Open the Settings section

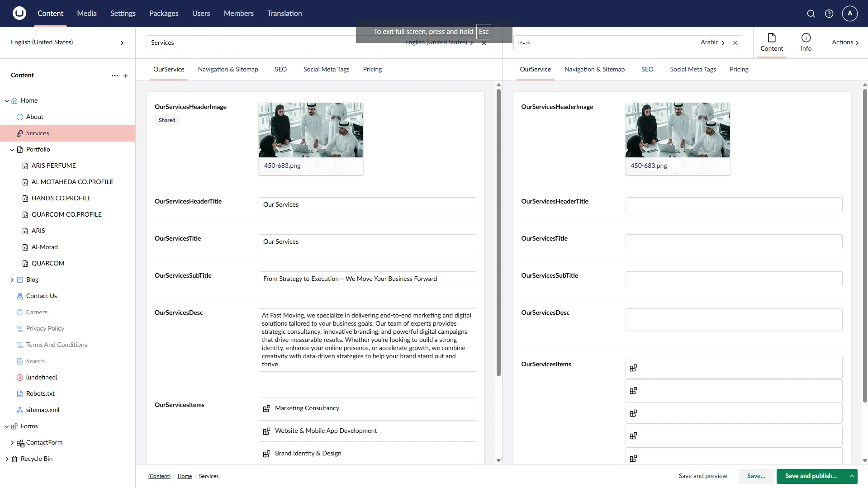[x=123, y=14]
